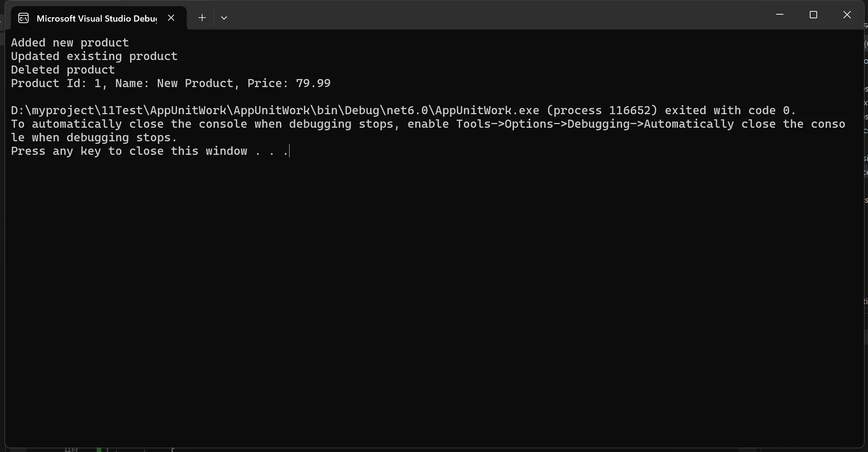Click the 'Deleted product' output line
The height and width of the screenshot is (452, 868).
(63, 70)
